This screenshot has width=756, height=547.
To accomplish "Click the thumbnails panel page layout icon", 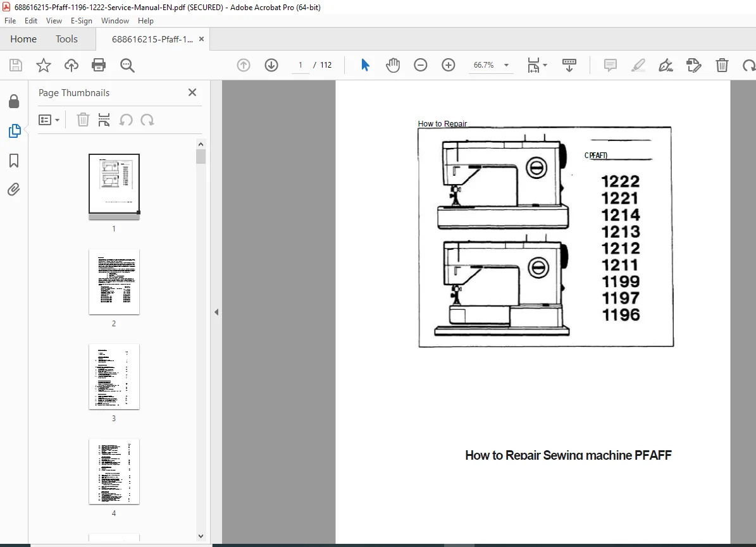I will click(x=104, y=120).
